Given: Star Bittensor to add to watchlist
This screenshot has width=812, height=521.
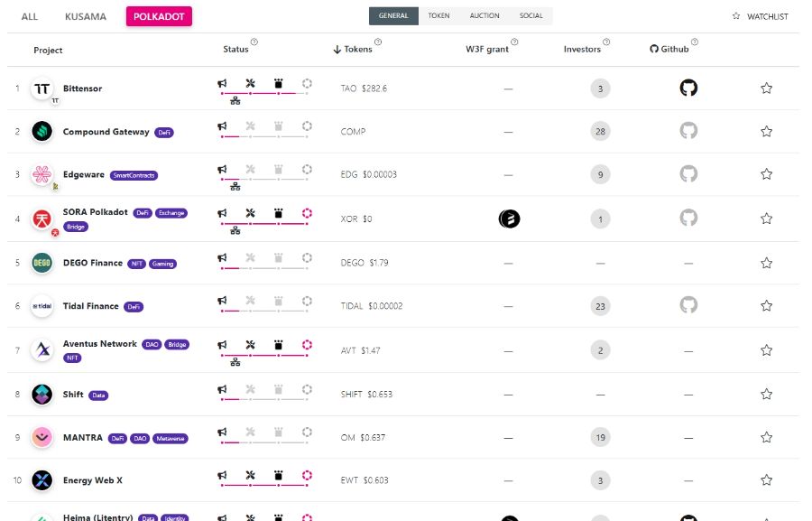Looking at the screenshot, I should [766, 88].
